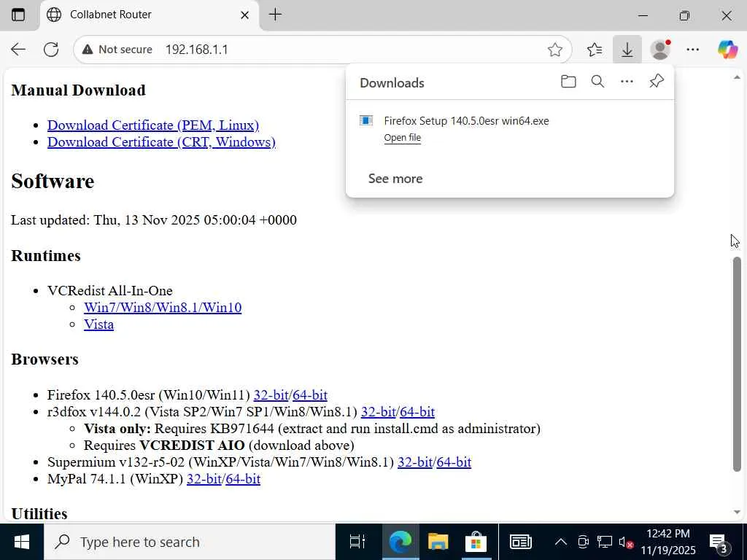Download r3dfox v144.0.2 32-bit
This screenshot has width=747, height=560.
379,411
